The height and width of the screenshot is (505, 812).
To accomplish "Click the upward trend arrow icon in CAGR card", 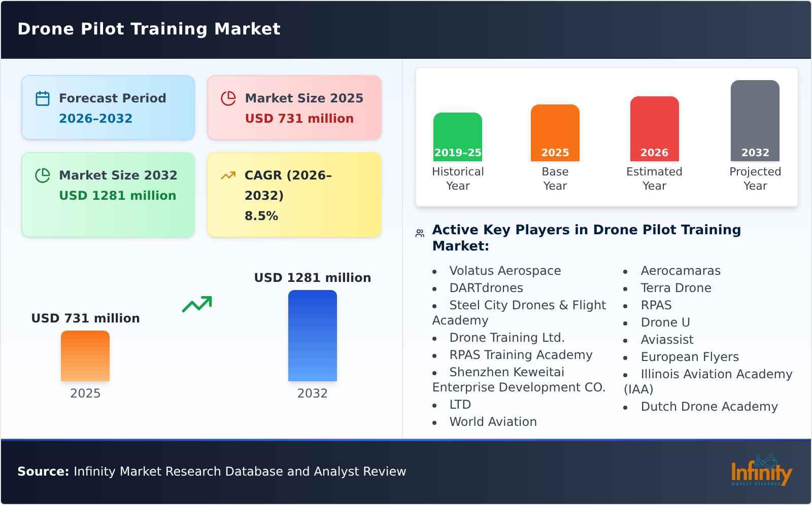I will click(228, 175).
